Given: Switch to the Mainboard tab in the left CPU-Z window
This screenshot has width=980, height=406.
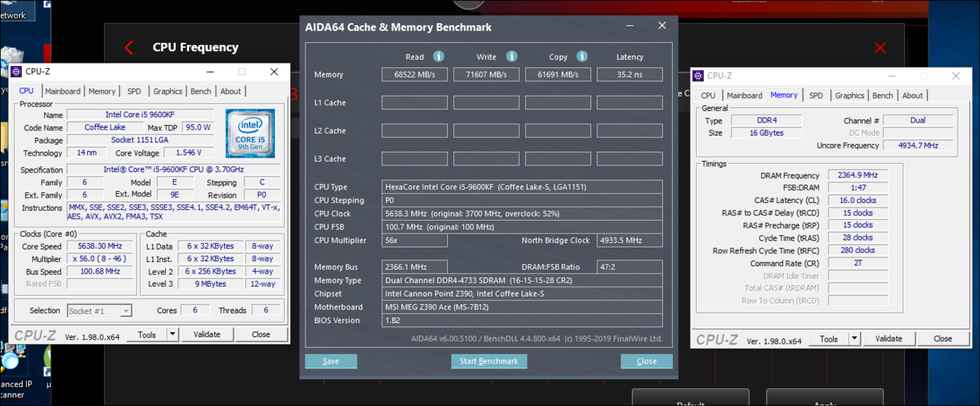Looking at the screenshot, I should [63, 91].
